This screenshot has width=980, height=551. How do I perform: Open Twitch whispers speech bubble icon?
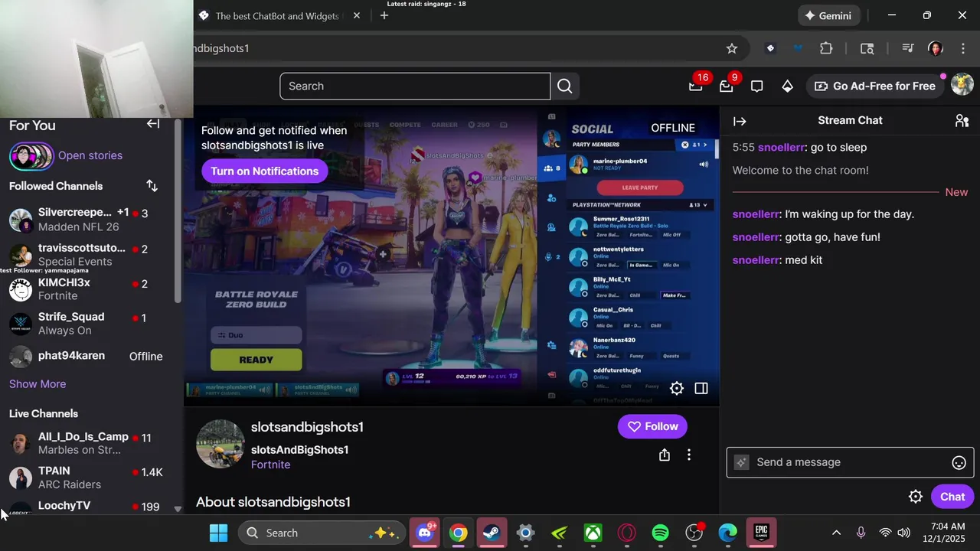click(x=756, y=86)
